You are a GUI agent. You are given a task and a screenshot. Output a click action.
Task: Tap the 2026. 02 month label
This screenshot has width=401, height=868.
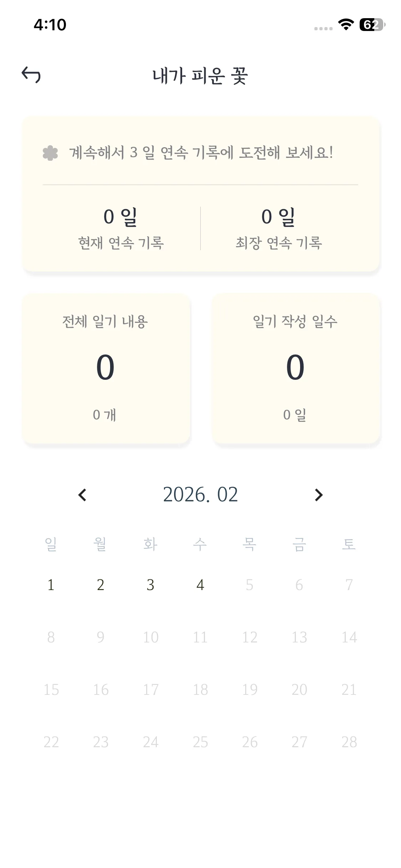[200, 495]
